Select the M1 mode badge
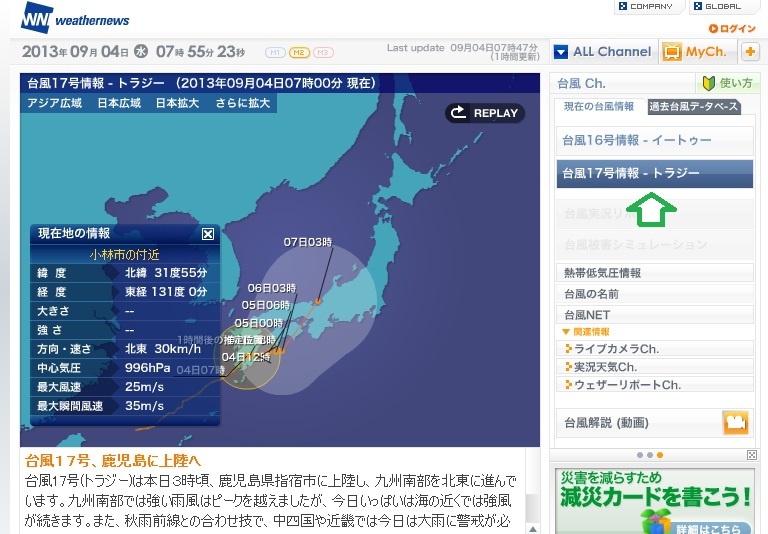 [x=275, y=52]
